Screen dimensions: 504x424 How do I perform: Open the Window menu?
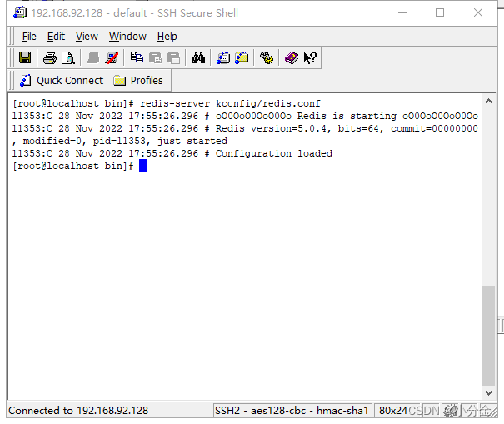(x=127, y=37)
